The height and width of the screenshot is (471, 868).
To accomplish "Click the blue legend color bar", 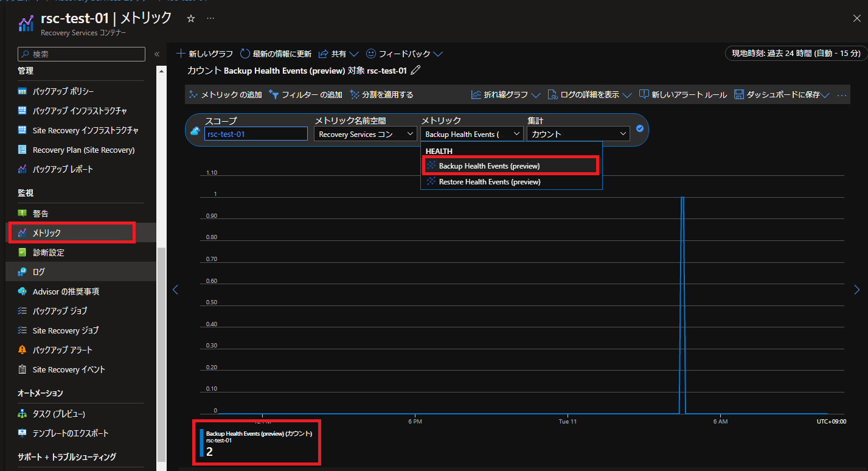I will tap(201, 443).
